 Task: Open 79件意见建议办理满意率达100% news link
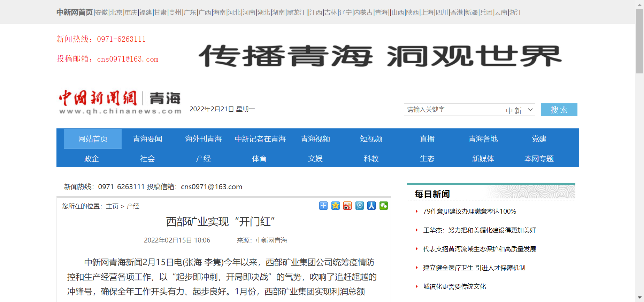(469, 212)
